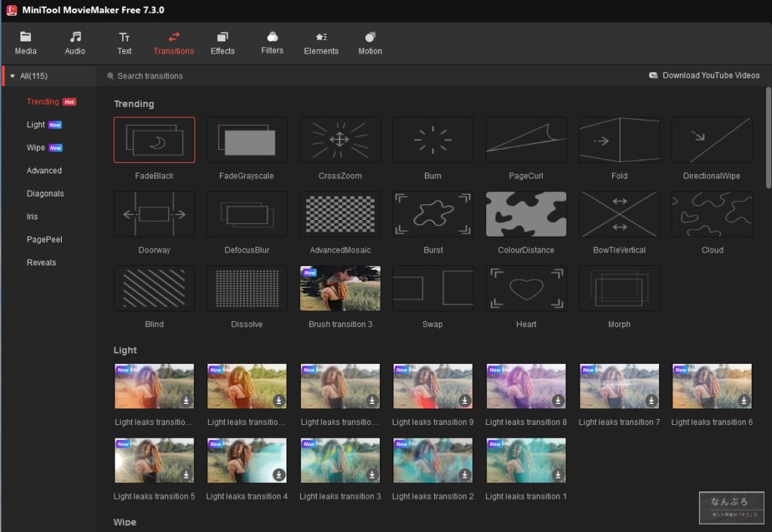772x532 pixels.
Task: Select the Wipe category
Action: [36, 148]
